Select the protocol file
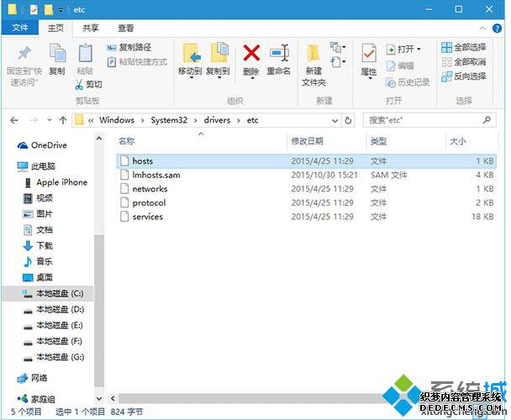The width and height of the screenshot is (511, 420). (x=306, y=202)
